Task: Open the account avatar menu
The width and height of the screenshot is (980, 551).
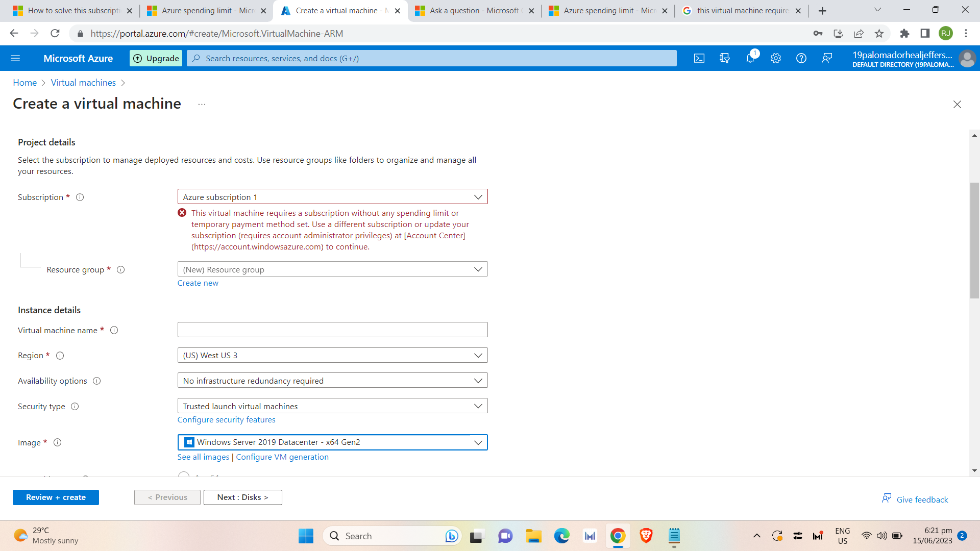Action: (x=967, y=58)
